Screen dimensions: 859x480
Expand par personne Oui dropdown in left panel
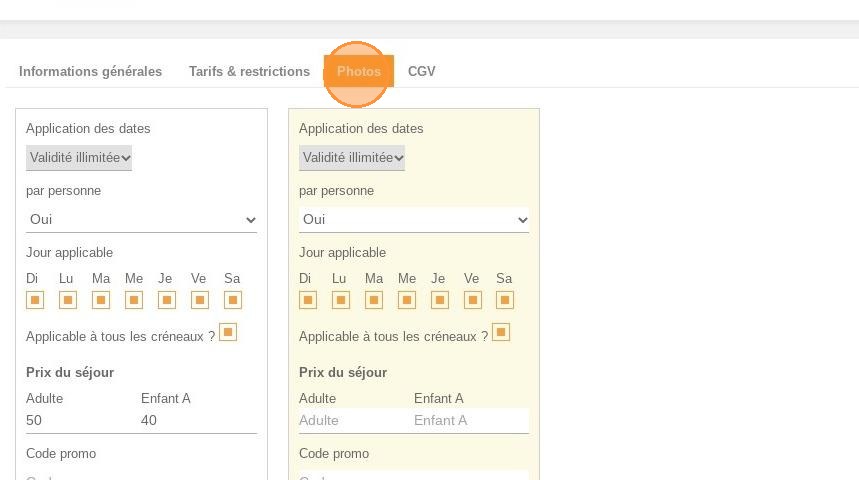[141, 220]
